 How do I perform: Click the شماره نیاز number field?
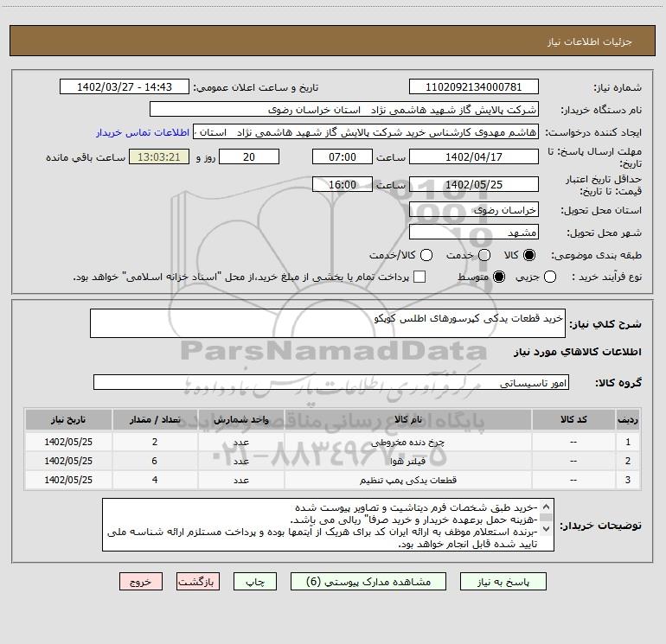(474, 86)
